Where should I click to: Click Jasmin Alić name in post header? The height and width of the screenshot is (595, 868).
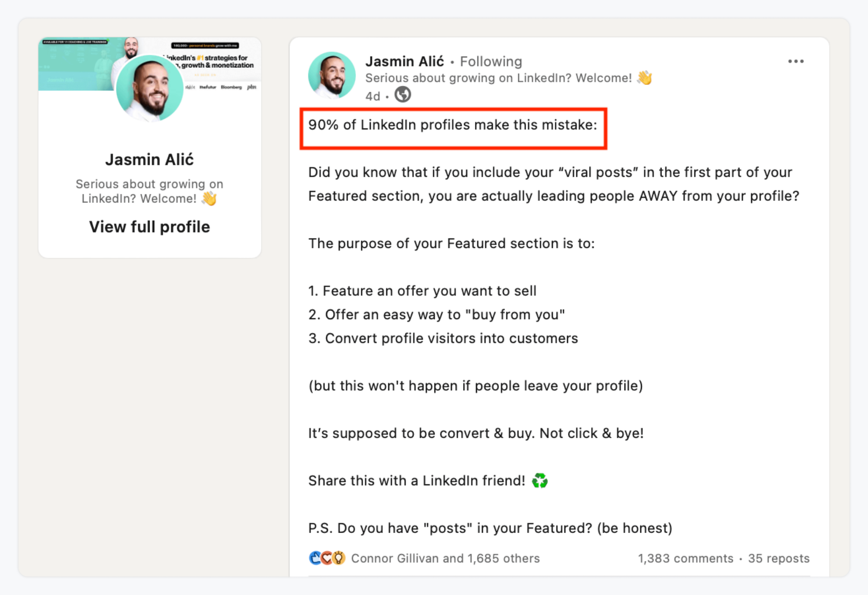(x=405, y=62)
